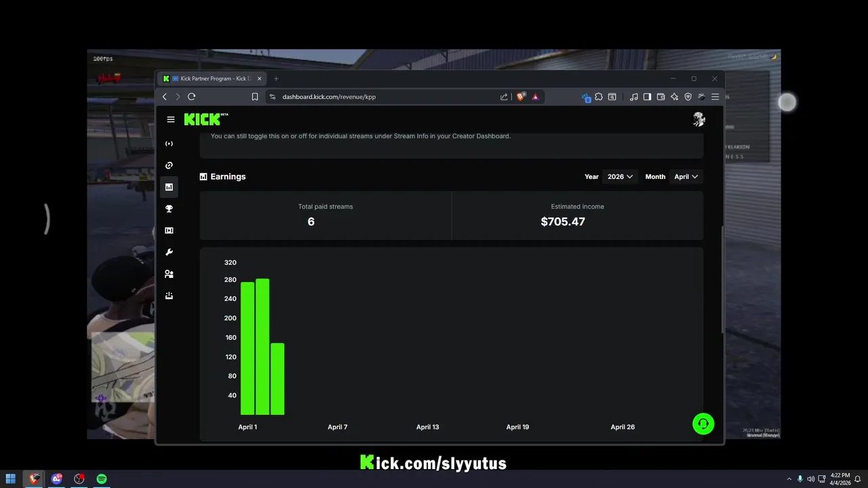The image size is (868, 488).
Task: Click the Kick BETA logo
Action: [206, 119]
